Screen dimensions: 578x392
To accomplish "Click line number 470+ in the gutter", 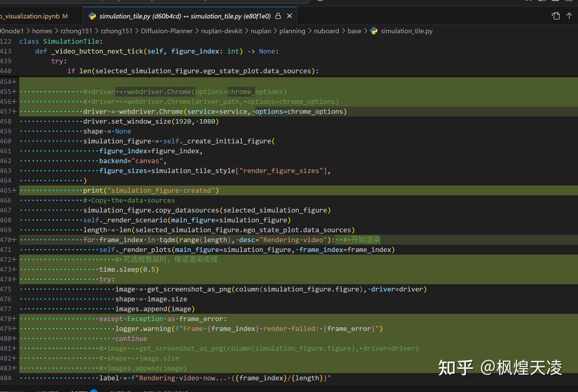I will (8, 240).
